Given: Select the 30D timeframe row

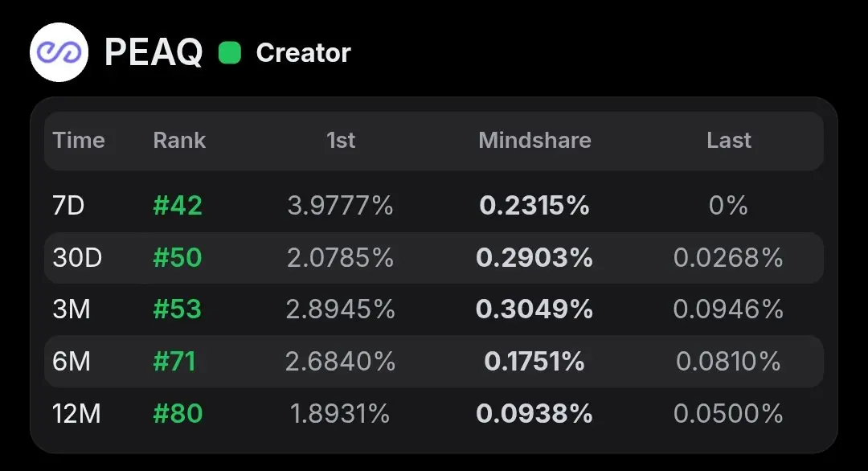Looking at the screenshot, I should (434, 257).
